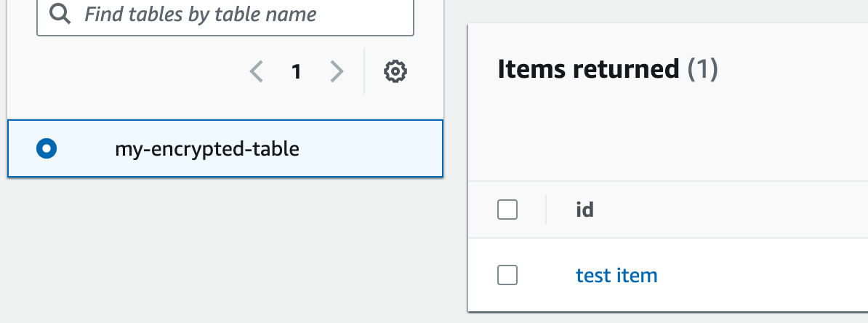The image size is (868, 323).
Task: Click the separator beside the settings gear
Action: (364, 71)
